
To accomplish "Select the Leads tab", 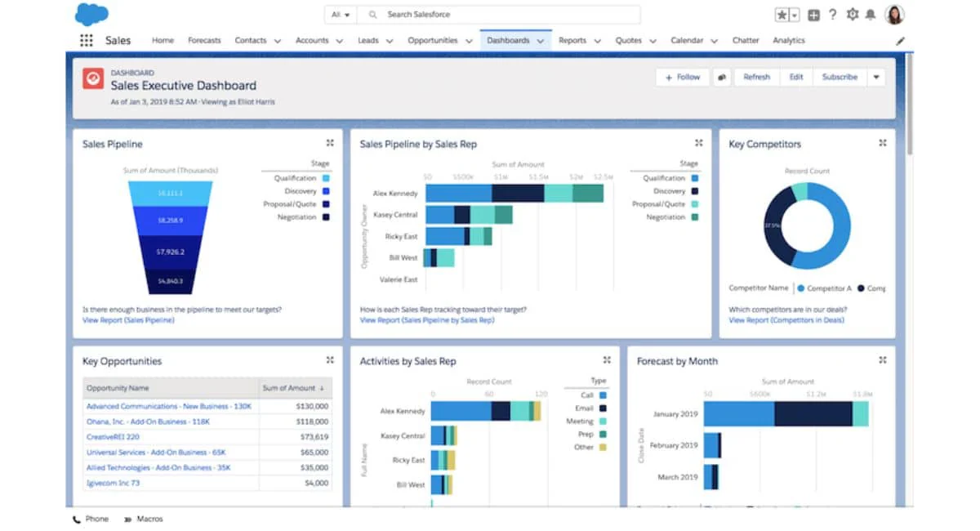I will click(368, 41).
